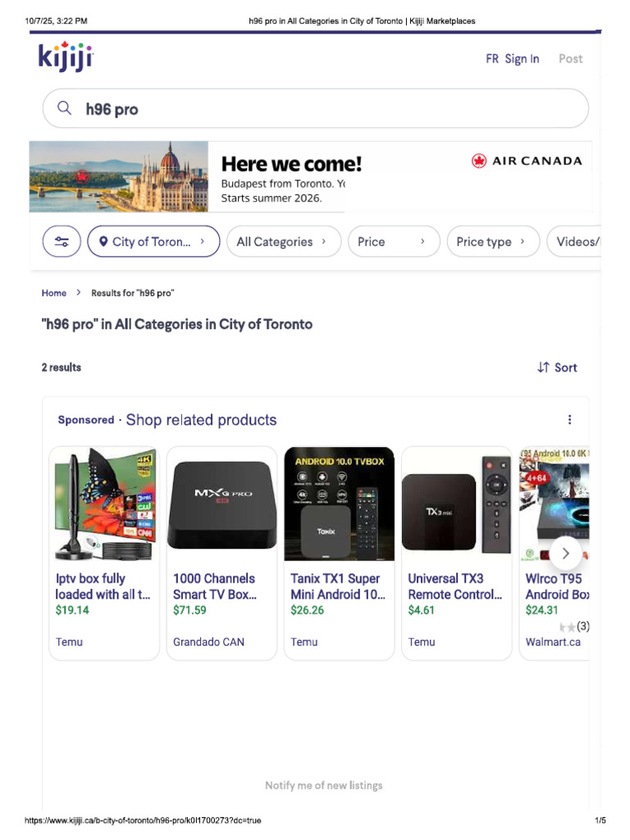This screenshot has height=840, width=630.
Task: Click the Post button
Action: (571, 59)
